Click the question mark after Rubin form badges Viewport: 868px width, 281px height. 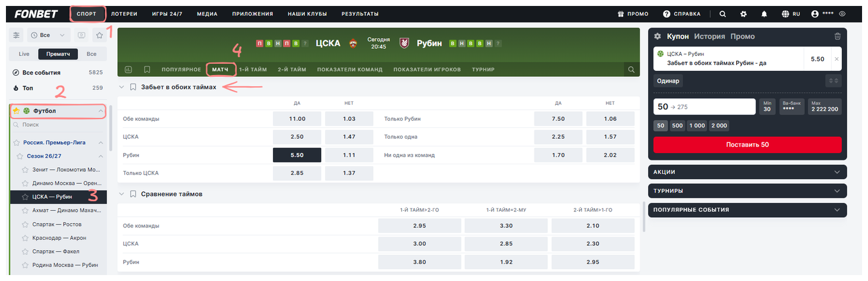(498, 43)
